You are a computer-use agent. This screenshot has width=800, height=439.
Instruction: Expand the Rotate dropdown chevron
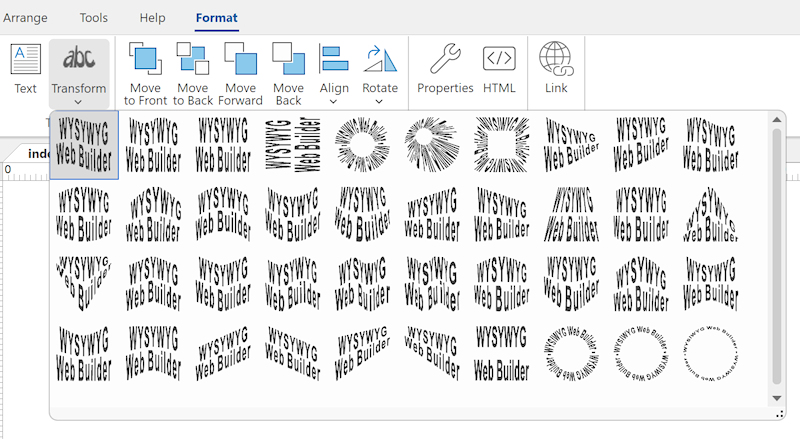point(379,102)
